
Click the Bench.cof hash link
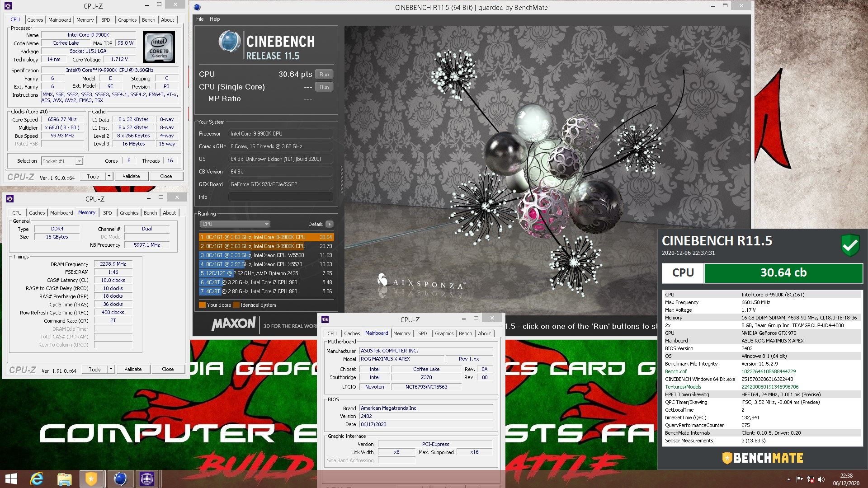pos(769,371)
